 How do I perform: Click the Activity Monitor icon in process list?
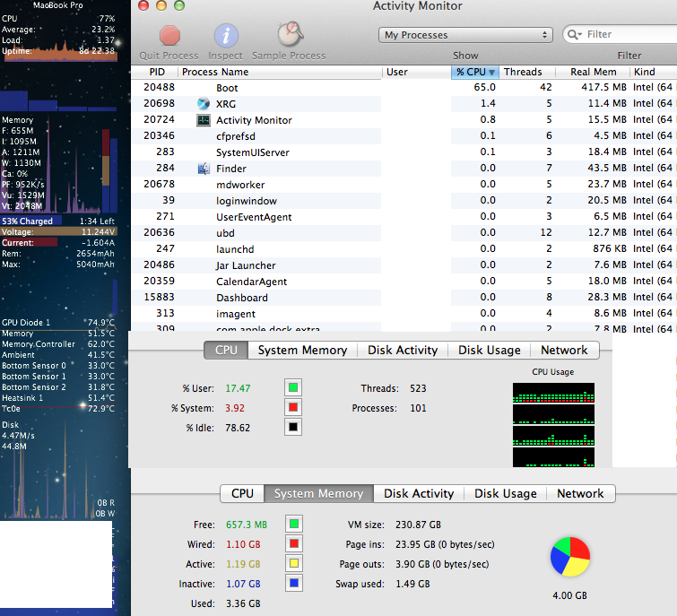(x=204, y=120)
